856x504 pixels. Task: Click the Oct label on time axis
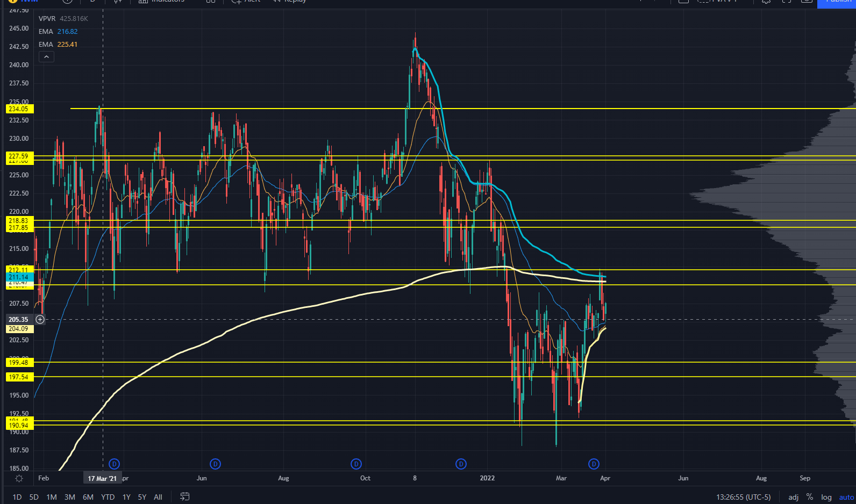click(365, 478)
